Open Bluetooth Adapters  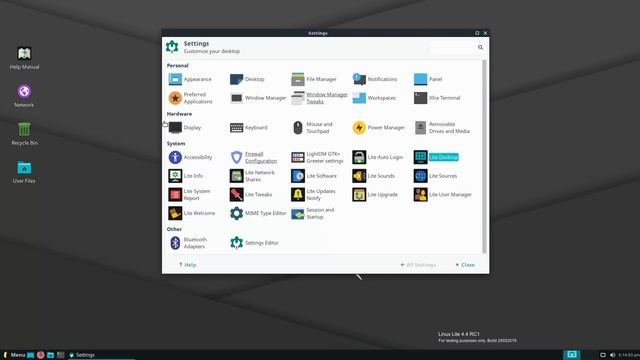tap(188, 243)
